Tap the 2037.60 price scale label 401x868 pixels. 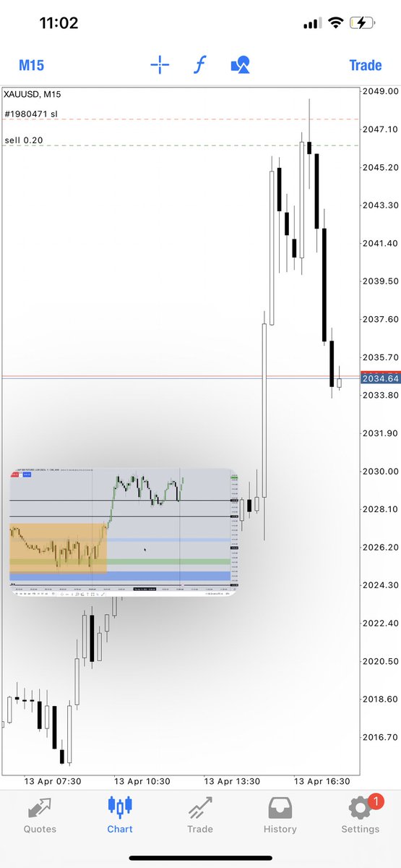(x=382, y=319)
